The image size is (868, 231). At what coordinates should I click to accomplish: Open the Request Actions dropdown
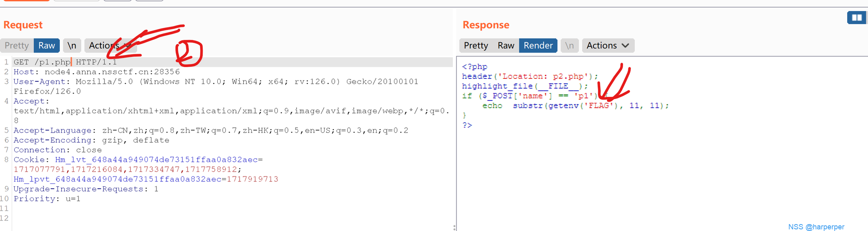(110, 46)
